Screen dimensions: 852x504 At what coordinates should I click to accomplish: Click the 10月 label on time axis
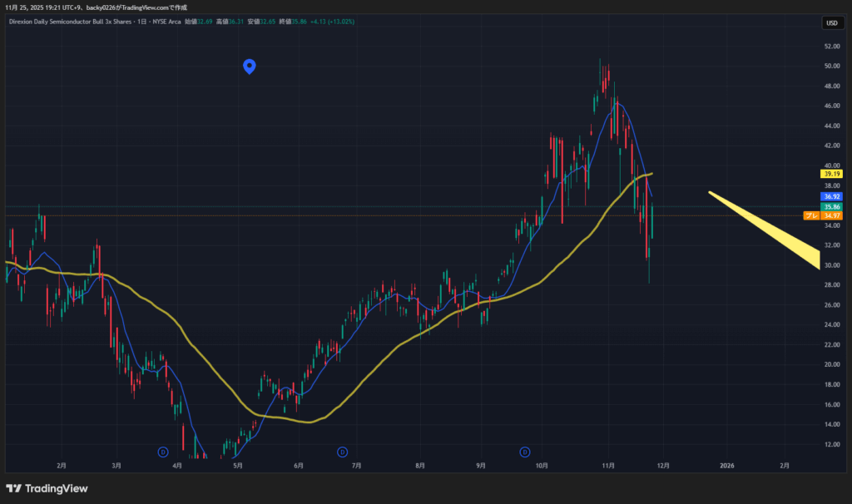pos(542,467)
